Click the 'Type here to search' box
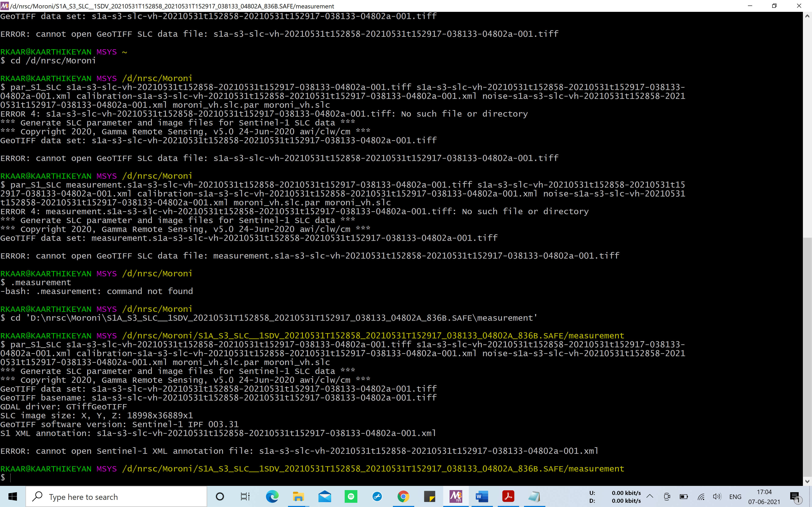This screenshot has height=507, width=812. (x=117, y=497)
